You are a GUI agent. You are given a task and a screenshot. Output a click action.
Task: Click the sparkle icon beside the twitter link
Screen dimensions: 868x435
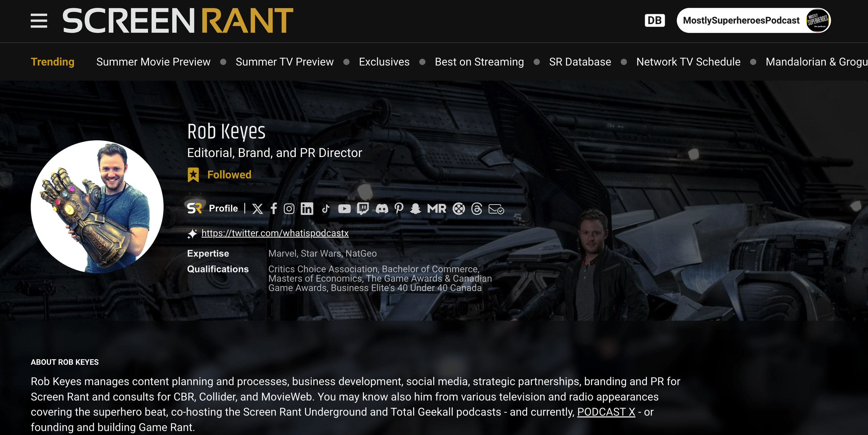pyautogui.click(x=192, y=233)
